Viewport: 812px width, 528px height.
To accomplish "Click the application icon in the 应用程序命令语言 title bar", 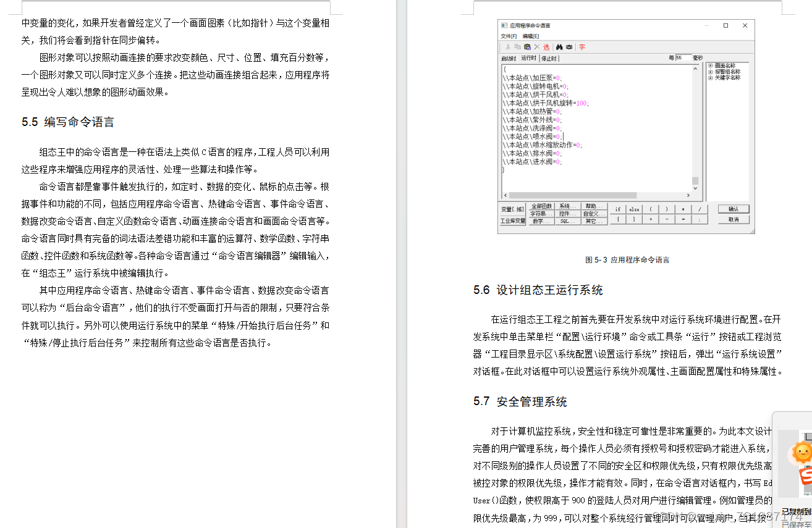I will 504,26.
